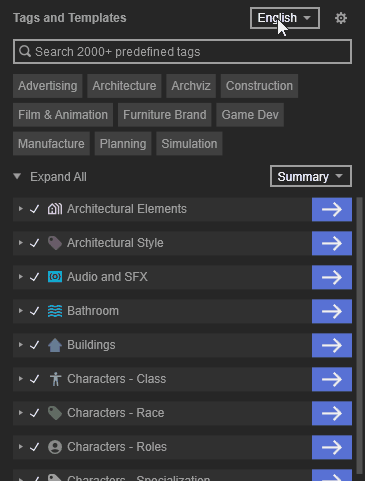
Task: Apply Buildings category arrow button
Action: click(332, 345)
